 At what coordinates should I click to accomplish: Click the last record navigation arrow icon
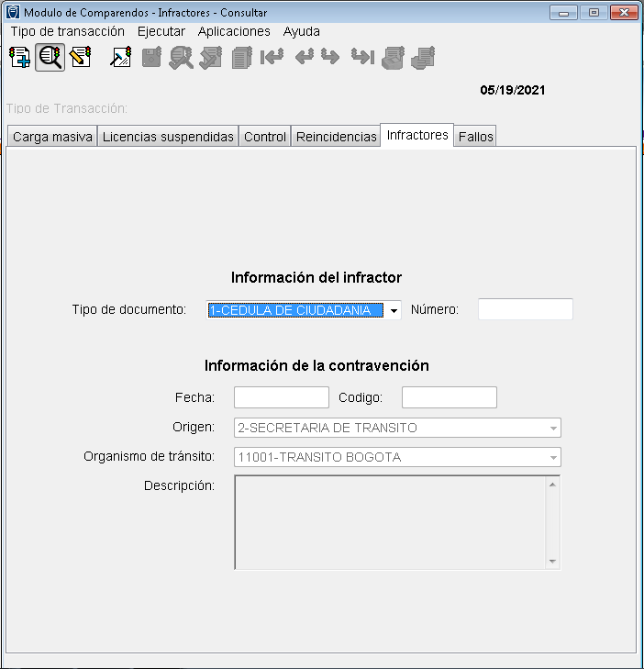pos(362,57)
